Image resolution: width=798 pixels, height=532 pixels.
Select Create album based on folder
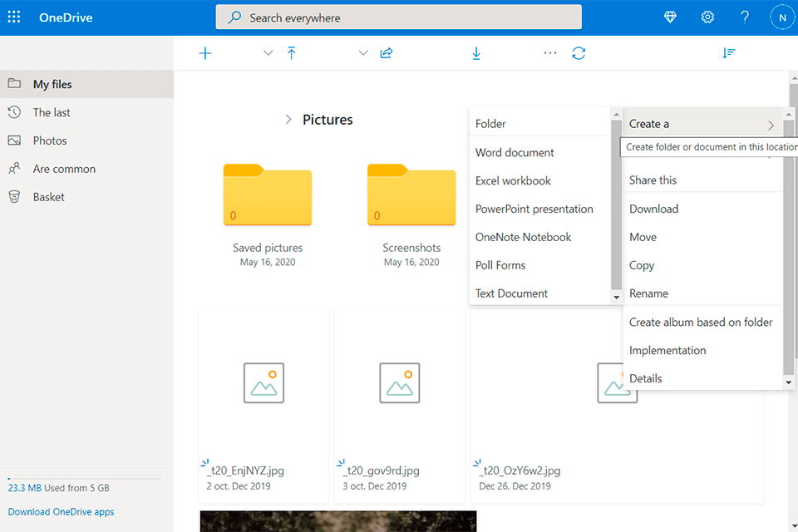point(703,323)
